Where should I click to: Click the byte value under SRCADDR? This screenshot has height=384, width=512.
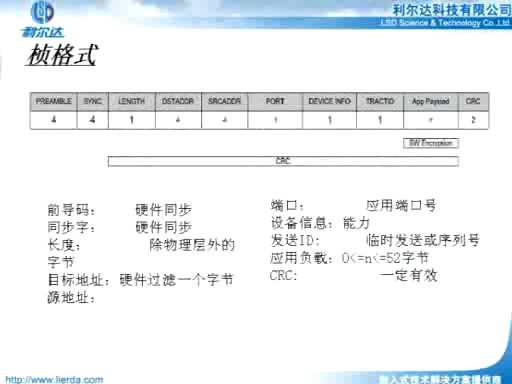pos(224,119)
